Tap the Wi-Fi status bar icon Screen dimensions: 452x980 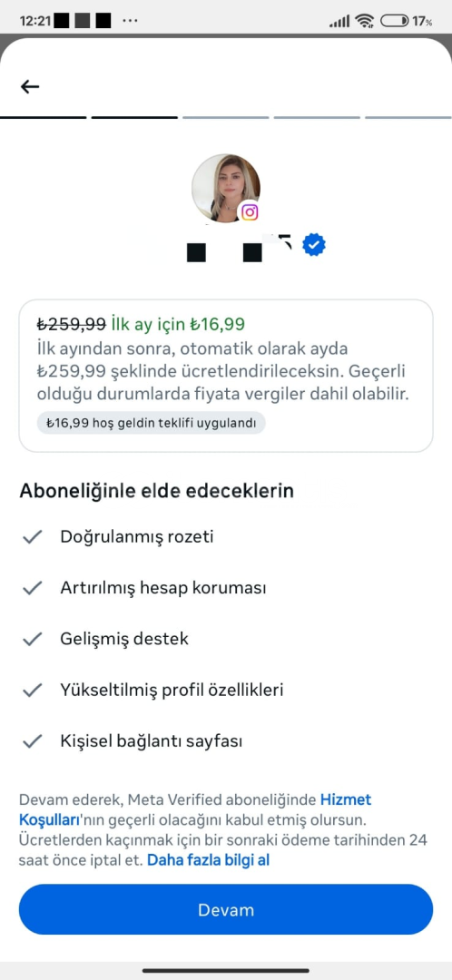coord(363,21)
